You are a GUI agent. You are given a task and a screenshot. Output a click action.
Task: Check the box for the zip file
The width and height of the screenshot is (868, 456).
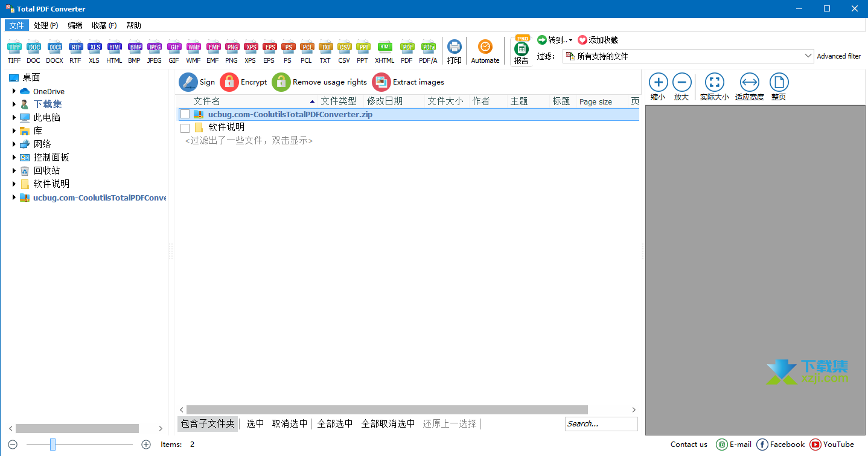tap(185, 114)
